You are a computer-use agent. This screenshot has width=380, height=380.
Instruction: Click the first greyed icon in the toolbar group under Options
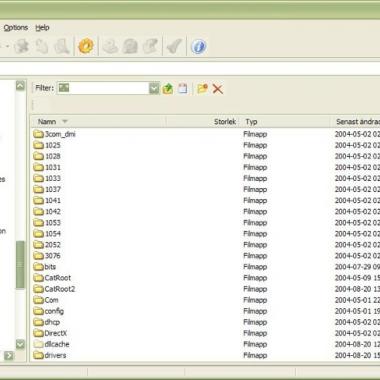pos(22,46)
